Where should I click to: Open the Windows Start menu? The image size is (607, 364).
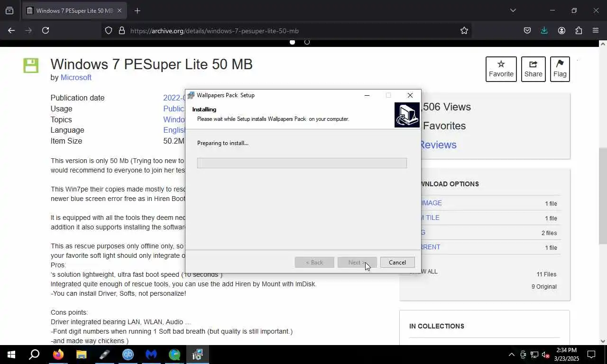click(x=11, y=355)
